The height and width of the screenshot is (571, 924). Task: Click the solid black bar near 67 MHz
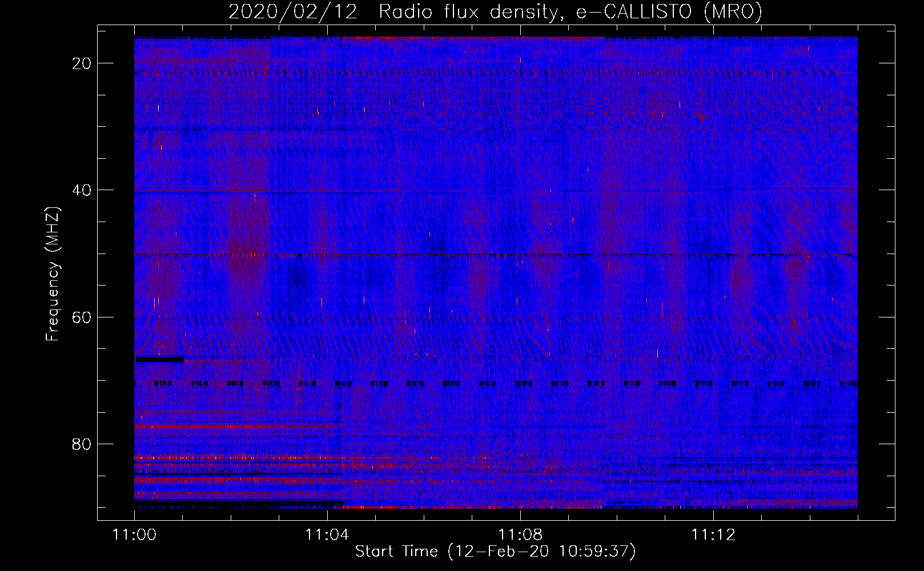click(x=160, y=359)
